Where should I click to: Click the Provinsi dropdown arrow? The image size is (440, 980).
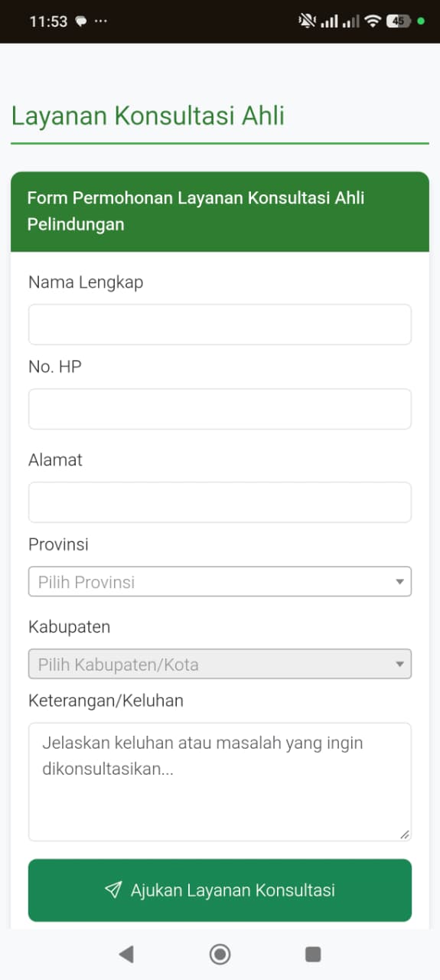pos(399,582)
